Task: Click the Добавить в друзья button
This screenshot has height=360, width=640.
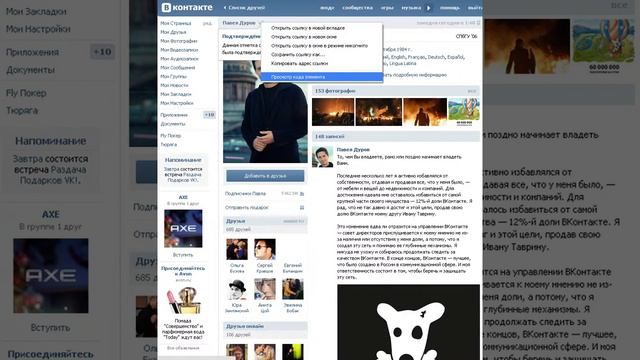Action: [265, 176]
